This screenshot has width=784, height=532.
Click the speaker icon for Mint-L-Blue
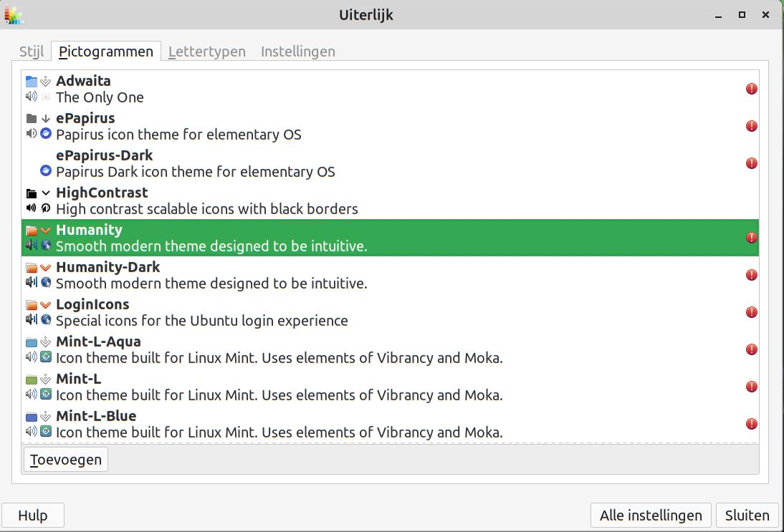tap(31, 431)
